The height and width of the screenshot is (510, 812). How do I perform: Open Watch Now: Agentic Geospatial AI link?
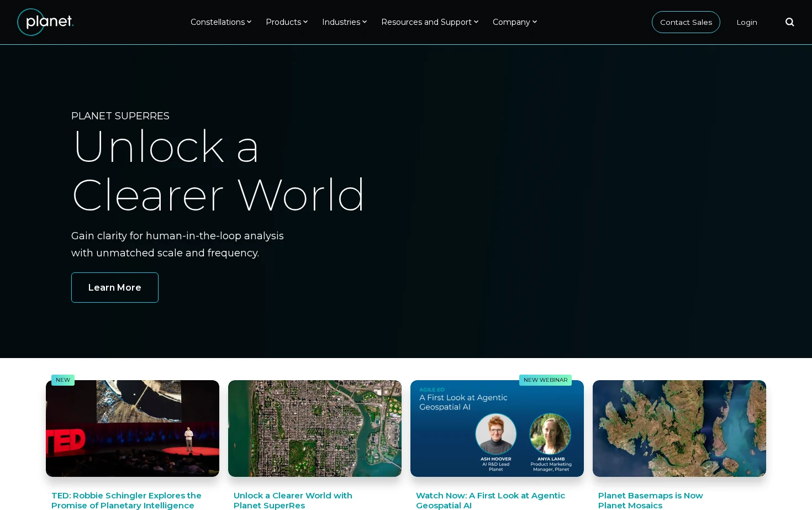(x=491, y=501)
